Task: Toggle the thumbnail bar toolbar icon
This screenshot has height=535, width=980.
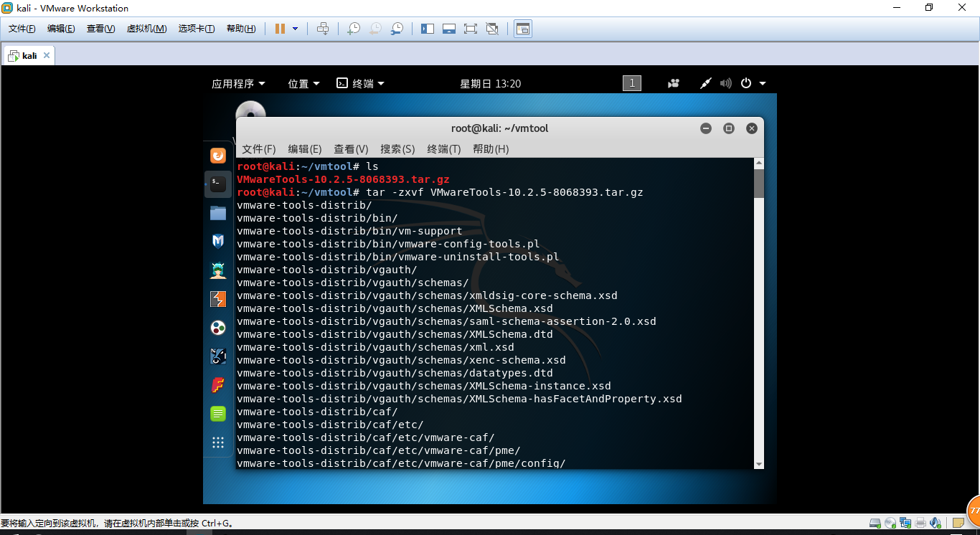Action: [449, 29]
